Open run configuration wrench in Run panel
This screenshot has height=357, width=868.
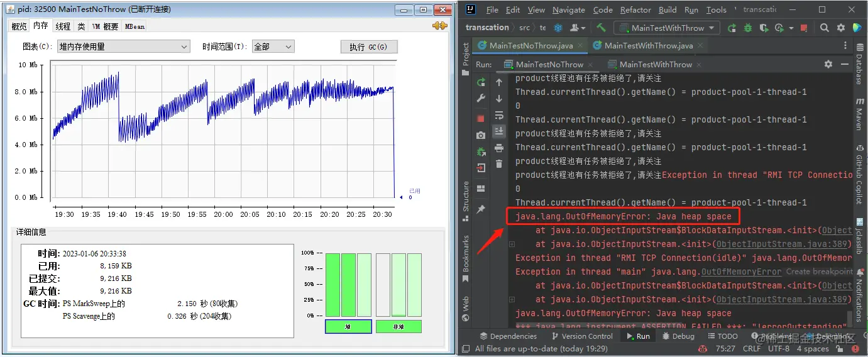pos(481,99)
